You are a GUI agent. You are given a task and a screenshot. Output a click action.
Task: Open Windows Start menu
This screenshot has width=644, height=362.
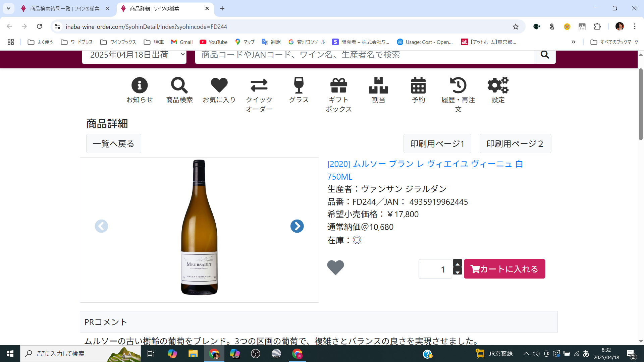10,354
